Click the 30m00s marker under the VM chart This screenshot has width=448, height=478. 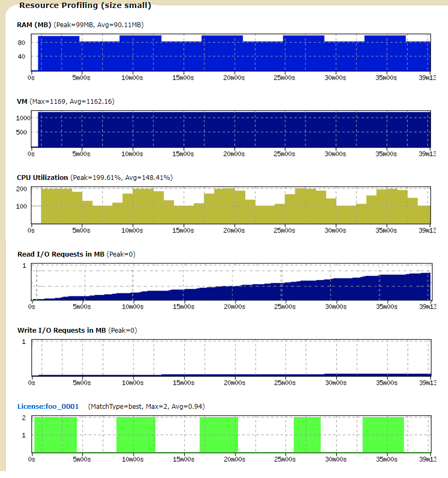pyautogui.click(x=335, y=154)
